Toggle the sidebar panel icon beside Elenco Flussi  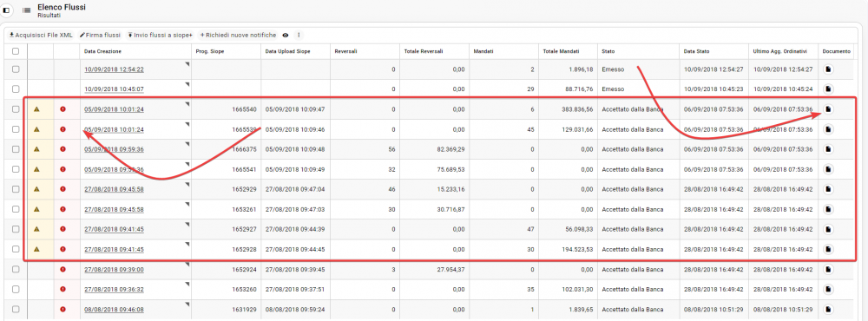click(6, 10)
